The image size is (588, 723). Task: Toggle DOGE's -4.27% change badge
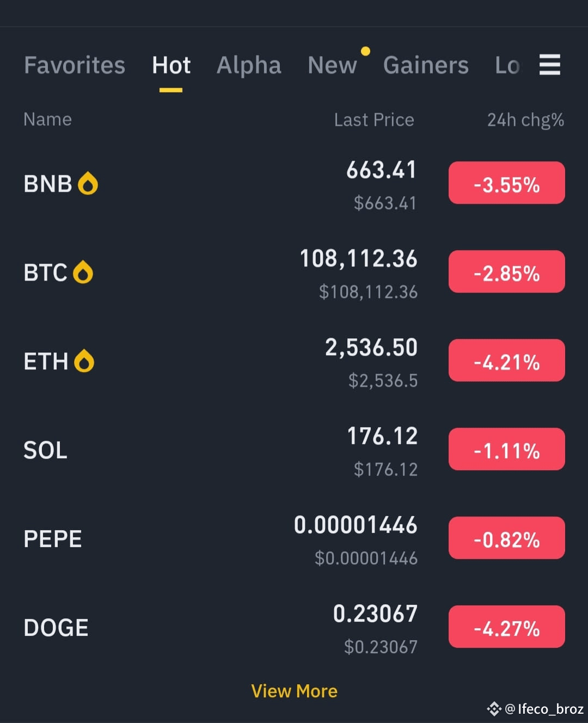coord(506,627)
